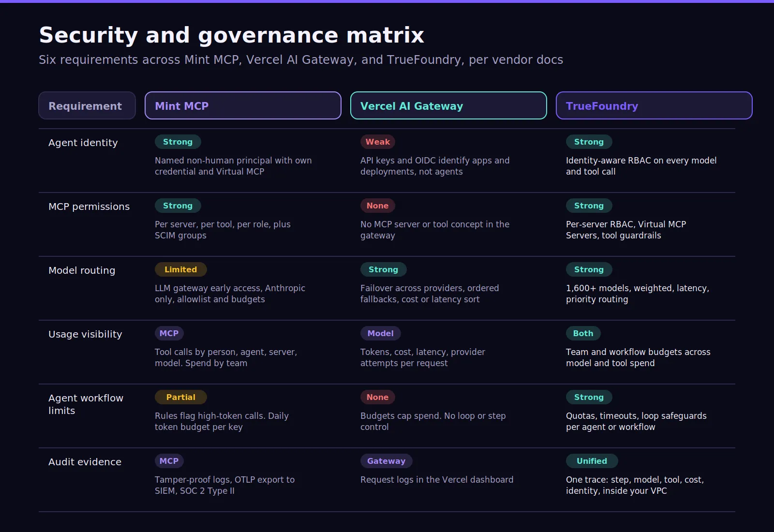Click the 'Audit evidence' row label
This screenshot has height=532, width=774.
pos(85,462)
